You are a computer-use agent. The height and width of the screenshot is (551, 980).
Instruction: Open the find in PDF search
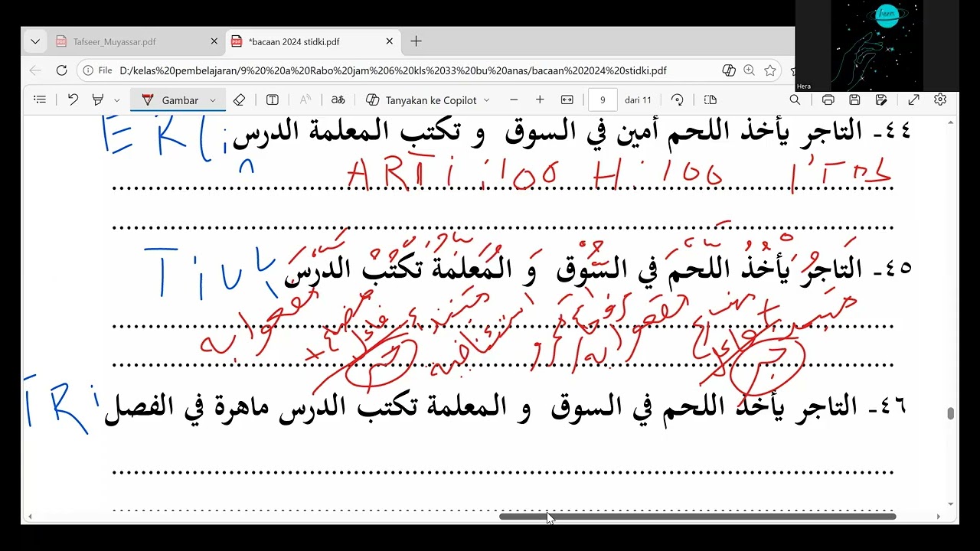pos(795,99)
